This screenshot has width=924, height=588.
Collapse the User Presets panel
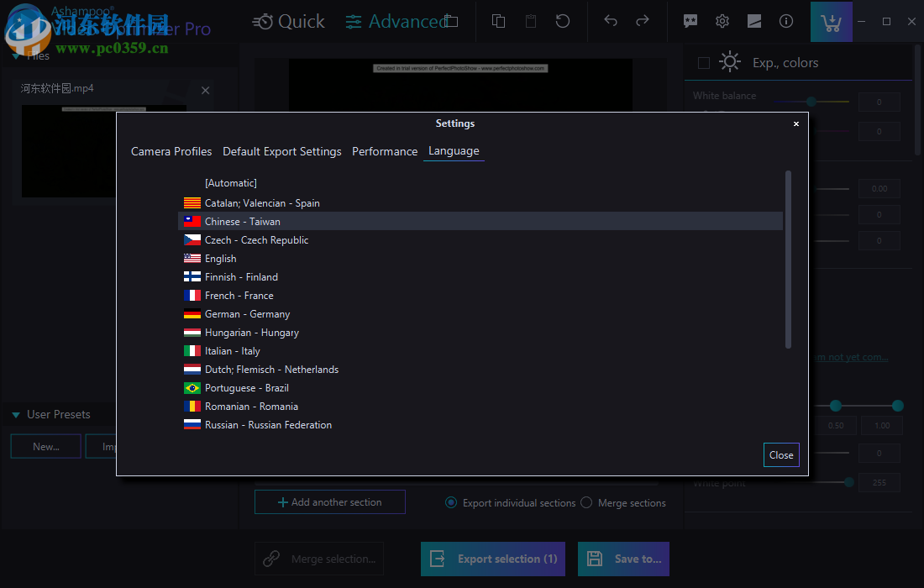pos(15,414)
